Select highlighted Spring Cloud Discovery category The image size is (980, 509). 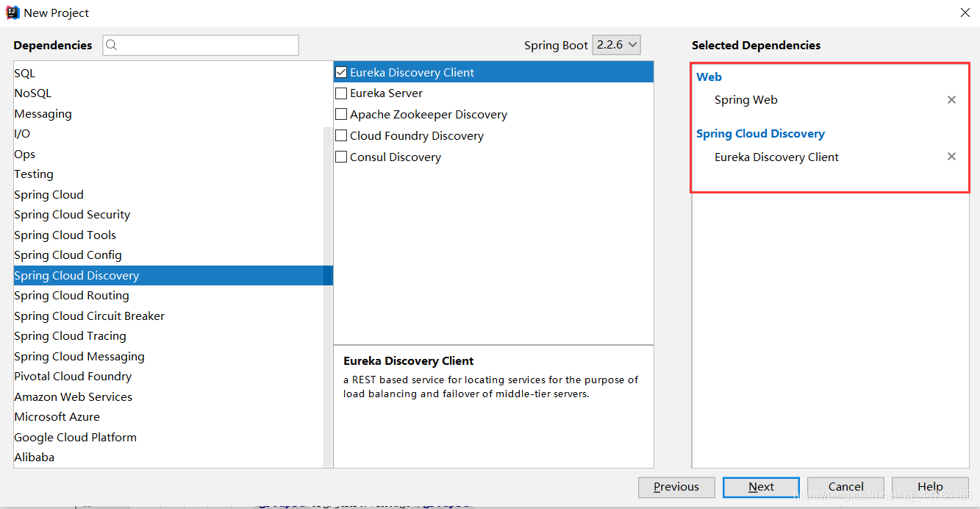[173, 276]
